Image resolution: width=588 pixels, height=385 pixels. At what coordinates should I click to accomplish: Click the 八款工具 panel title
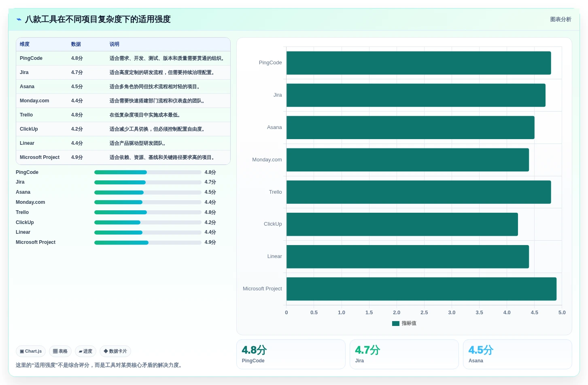click(98, 19)
